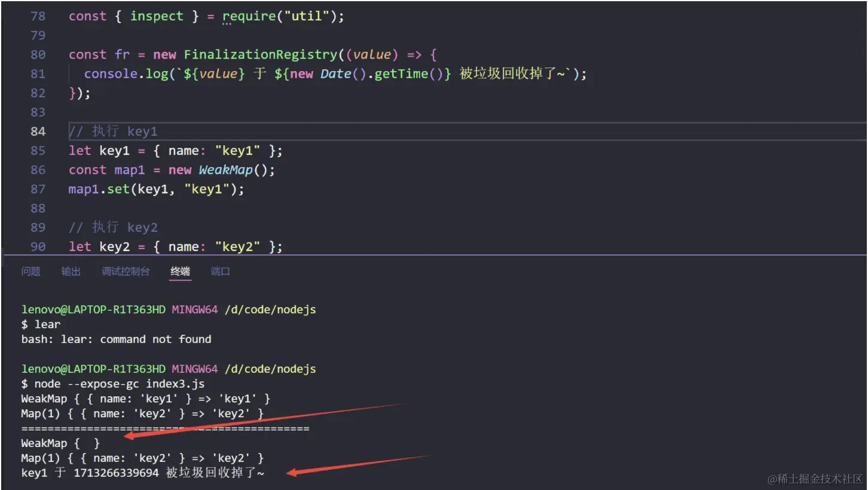The height and width of the screenshot is (490, 868).
Task: Click the first Map(1) key2 output line
Action: 143,414
